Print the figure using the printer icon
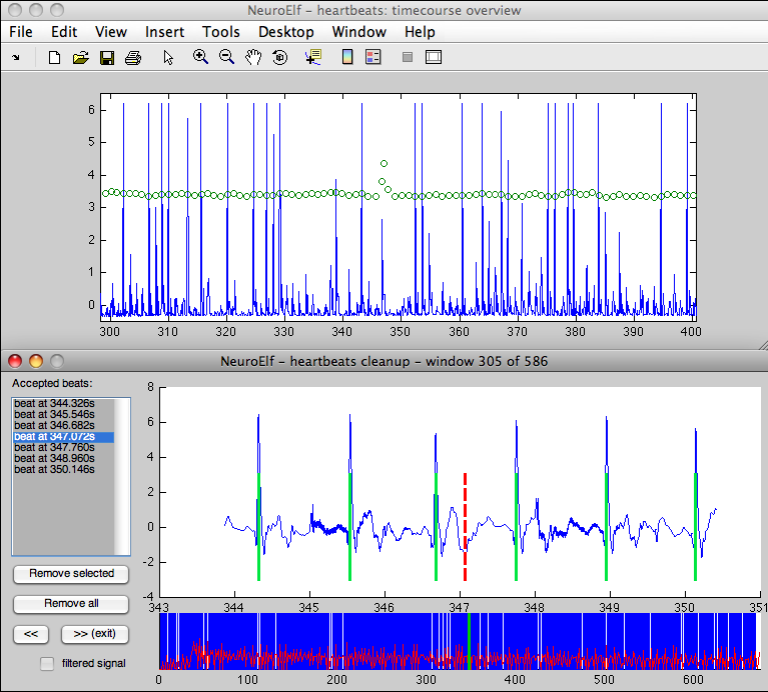Viewport: 768px width, 692px height. (132, 58)
